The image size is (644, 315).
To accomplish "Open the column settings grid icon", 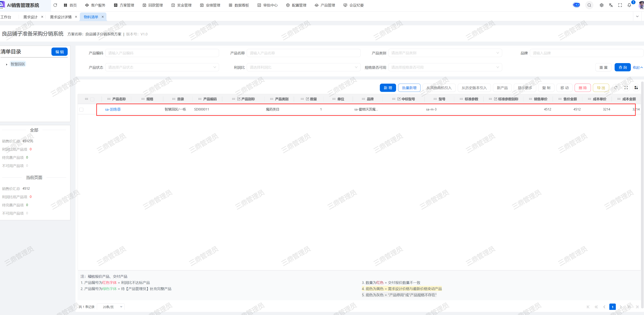I will tap(636, 88).
